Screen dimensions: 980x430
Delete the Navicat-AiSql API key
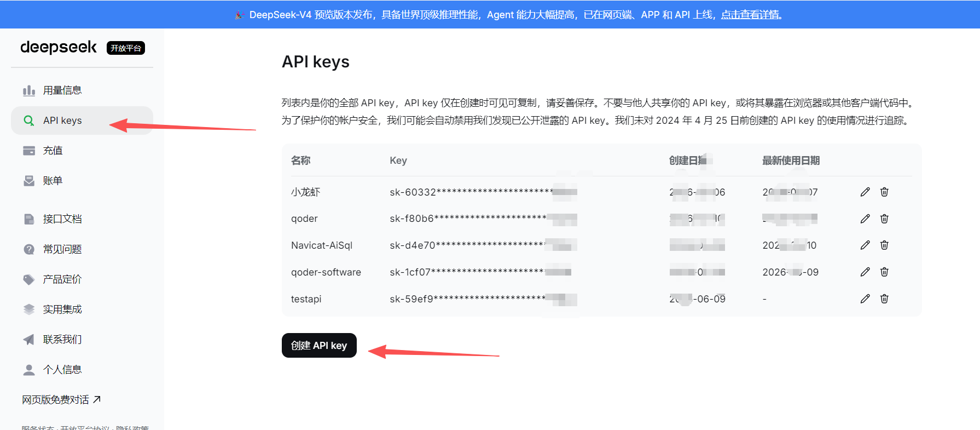884,245
